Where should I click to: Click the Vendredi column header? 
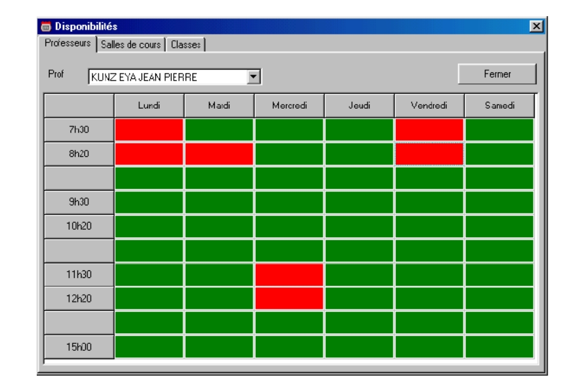429,106
